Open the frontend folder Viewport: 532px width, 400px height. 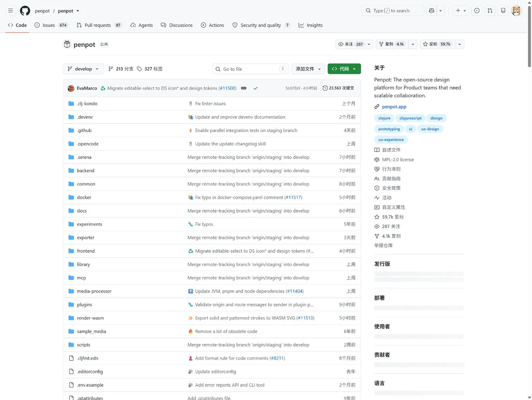click(86, 251)
